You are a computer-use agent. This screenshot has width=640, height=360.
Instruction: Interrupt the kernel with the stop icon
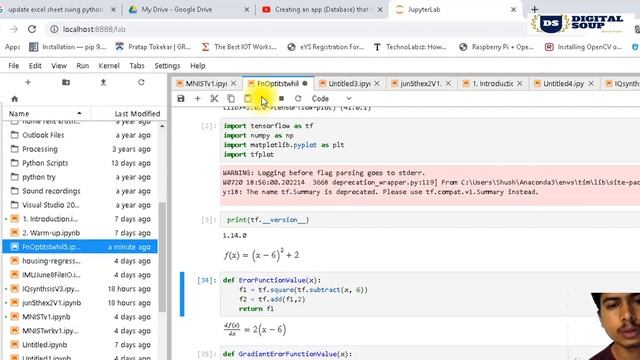(x=281, y=98)
